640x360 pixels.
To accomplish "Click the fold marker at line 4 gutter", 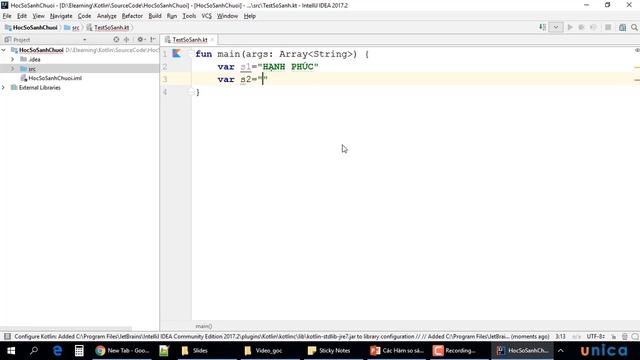I will point(191,92).
